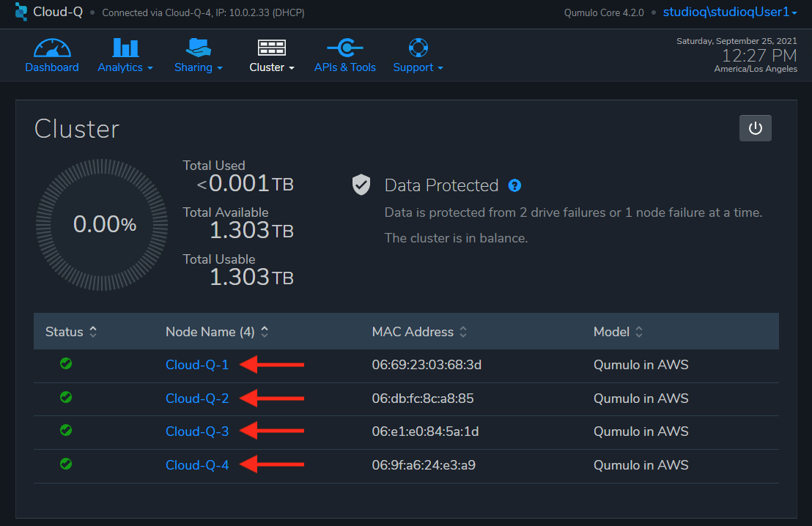
Task: Open the Cloud-Q-1 node link
Action: [x=197, y=365]
